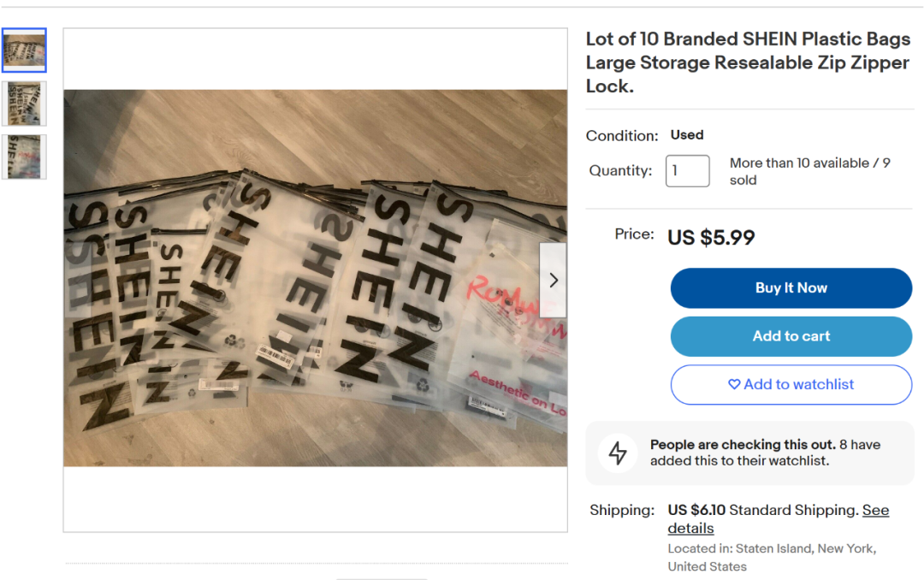Screen dimensions: 924x580
Task: Click the next image arrow on the photo
Action: pyautogui.click(x=554, y=280)
